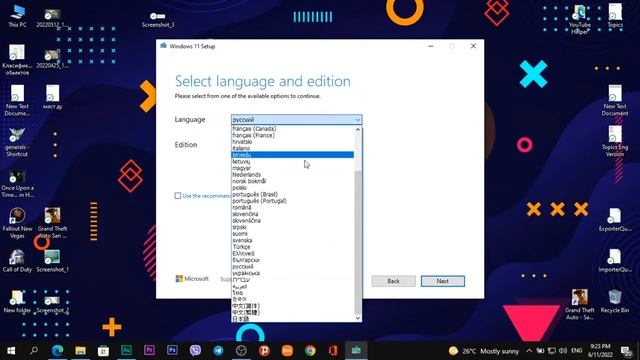
Task: Pick srpski option
Action: [293, 227]
